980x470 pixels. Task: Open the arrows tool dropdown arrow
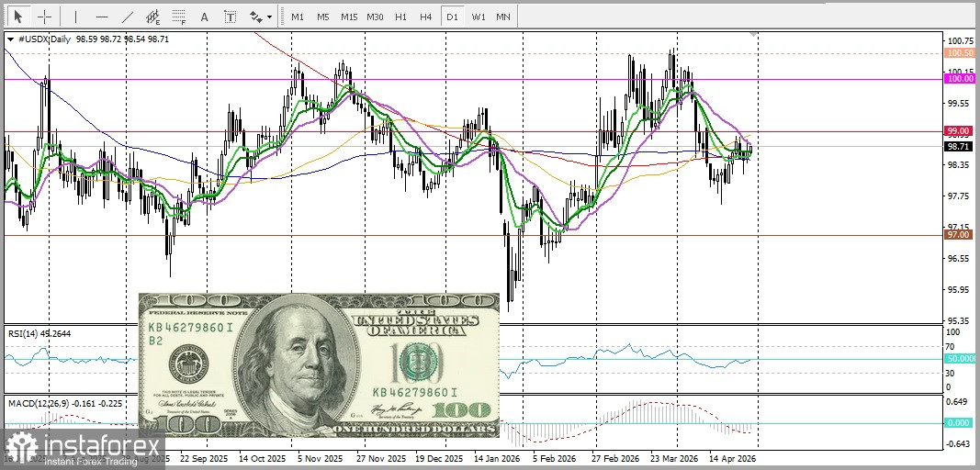pos(270,17)
